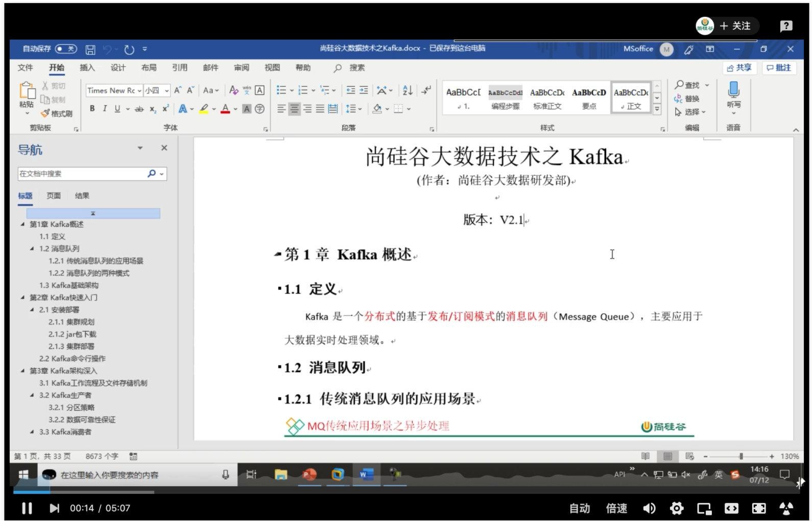812x522 pixels.
Task: Open the 文件 menu
Action: [x=25, y=68]
